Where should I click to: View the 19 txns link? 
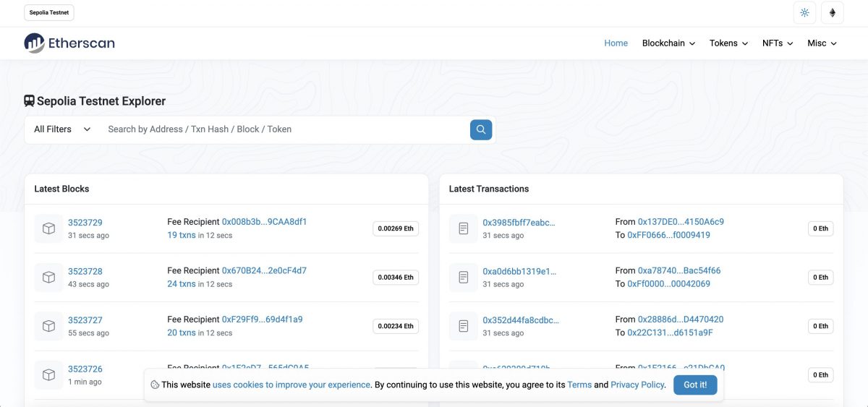tap(182, 235)
